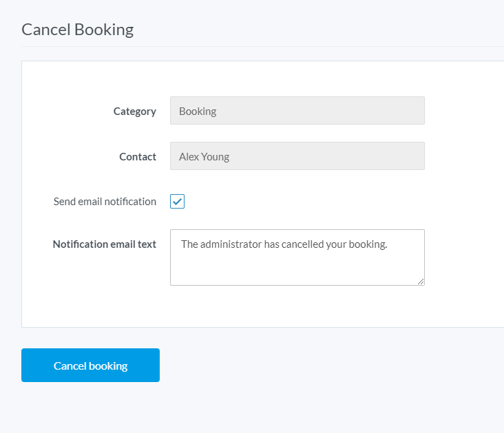The width and height of the screenshot is (504, 433).
Task: Click the empty right end of Category field
Action: click(386, 111)
